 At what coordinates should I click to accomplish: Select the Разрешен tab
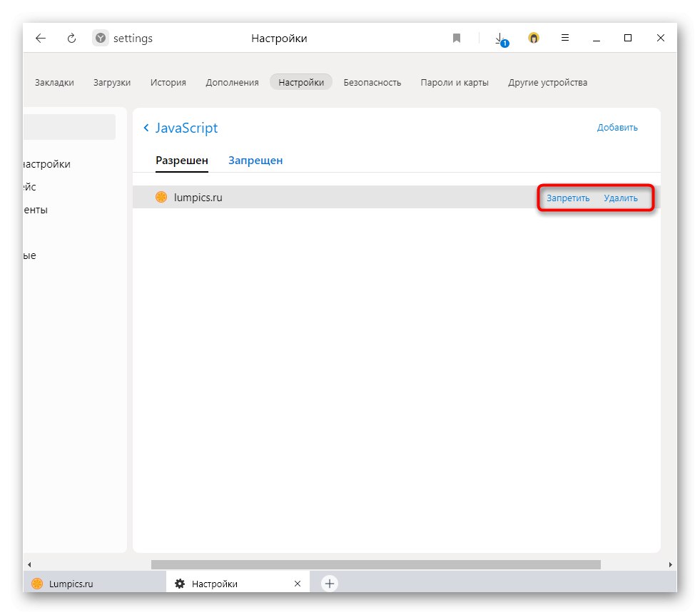(182, 161)
